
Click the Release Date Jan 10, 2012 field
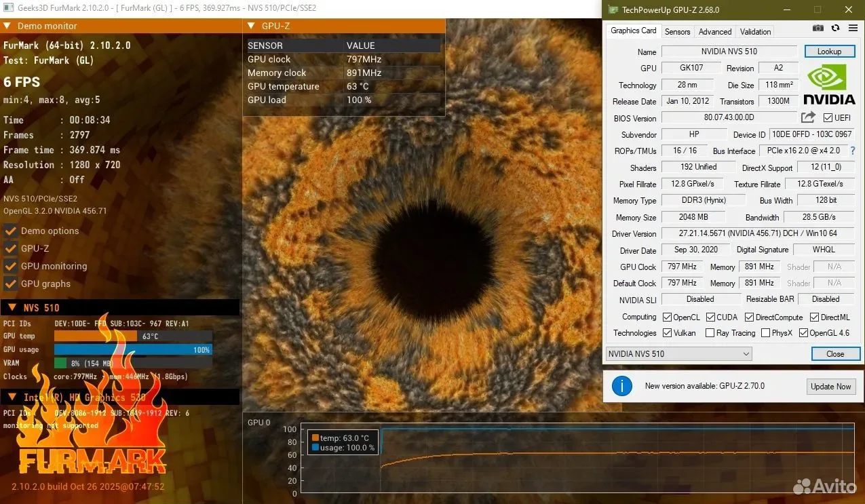click(x=687, y=101)
